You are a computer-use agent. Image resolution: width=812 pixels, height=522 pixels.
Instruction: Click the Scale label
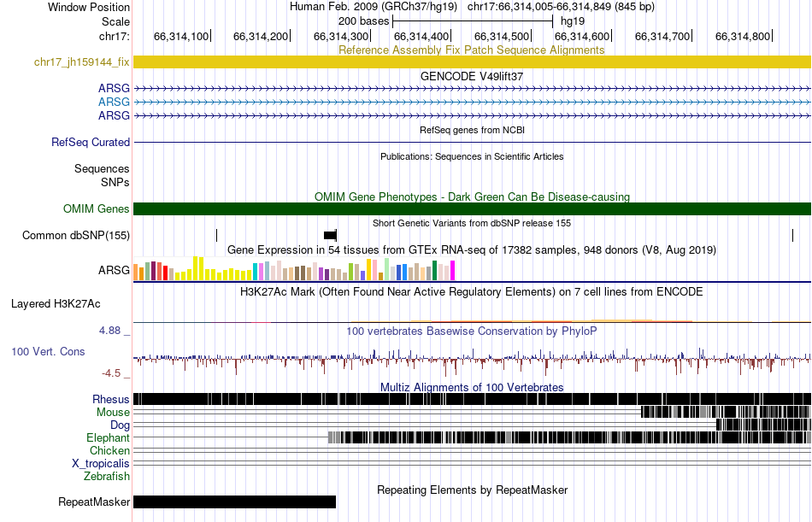coord(115,21)
